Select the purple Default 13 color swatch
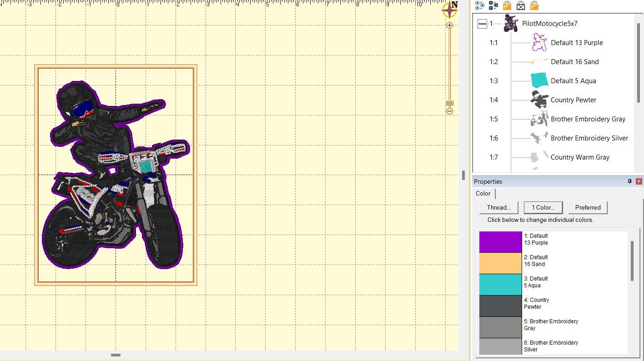The width and height of the screenshot is (644, 361). 499,241
